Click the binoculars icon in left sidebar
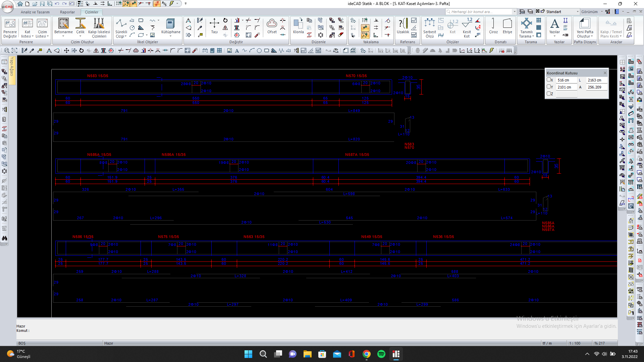 pos(4,238)
